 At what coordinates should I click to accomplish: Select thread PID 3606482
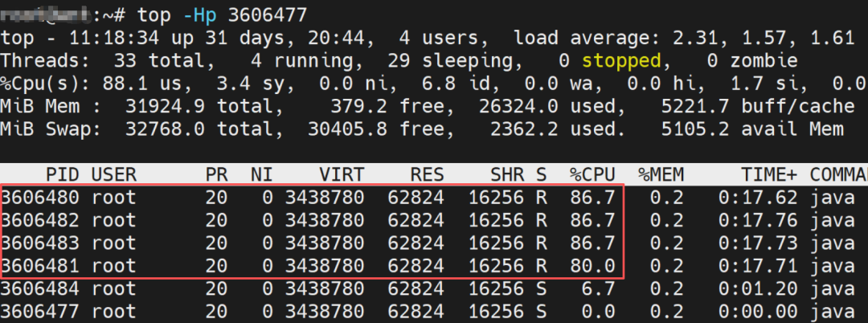40,220
